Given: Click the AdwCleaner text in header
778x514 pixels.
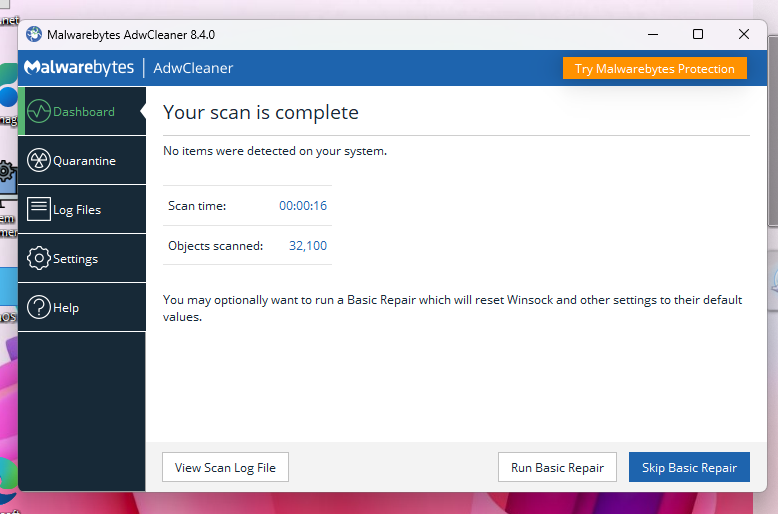Looking at the screenshot, I should 193,68.
